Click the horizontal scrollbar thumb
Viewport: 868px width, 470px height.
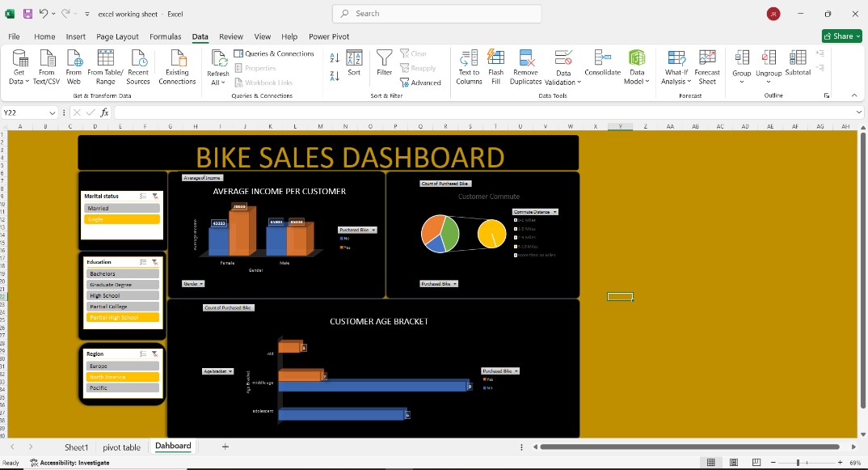click(x=689, y=447)
